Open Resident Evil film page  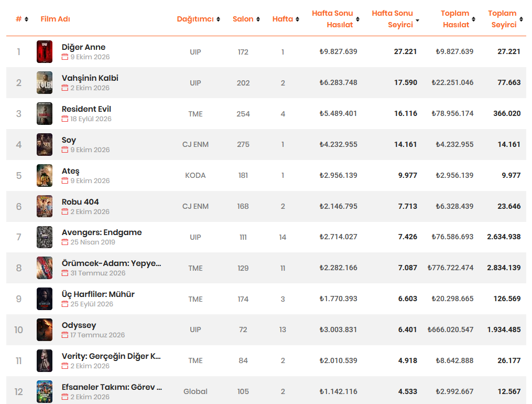[x=86, y=109]
